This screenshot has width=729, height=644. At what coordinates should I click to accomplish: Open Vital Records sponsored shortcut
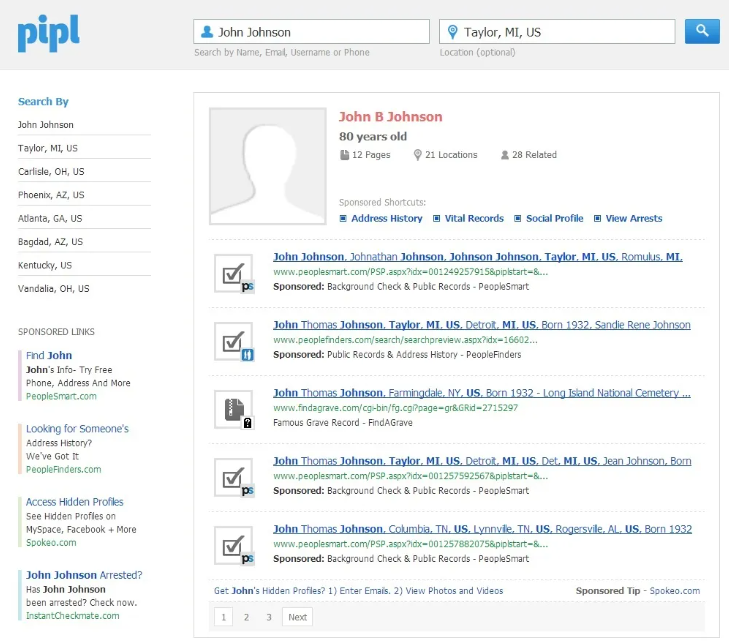tap(474, 219)
